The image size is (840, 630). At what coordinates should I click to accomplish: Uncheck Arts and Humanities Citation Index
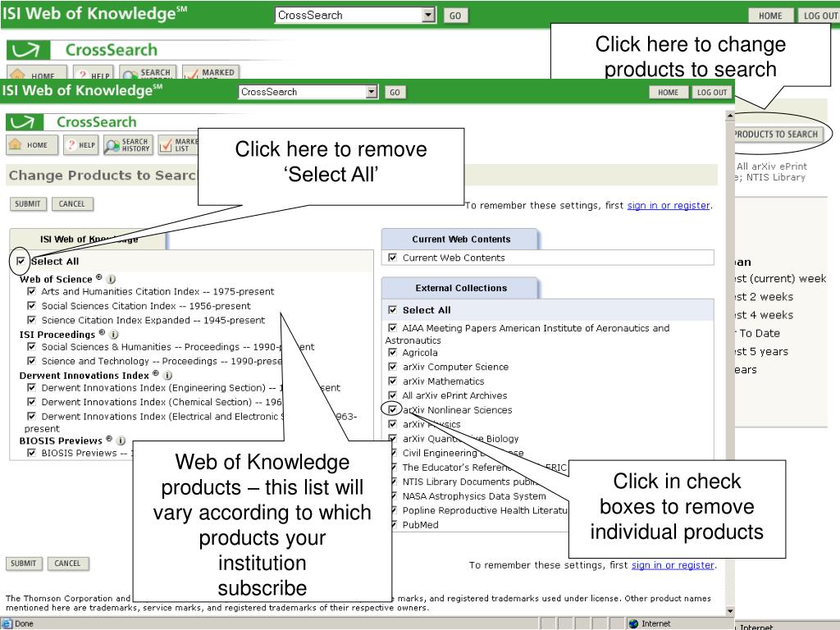[x=32, y=291]
